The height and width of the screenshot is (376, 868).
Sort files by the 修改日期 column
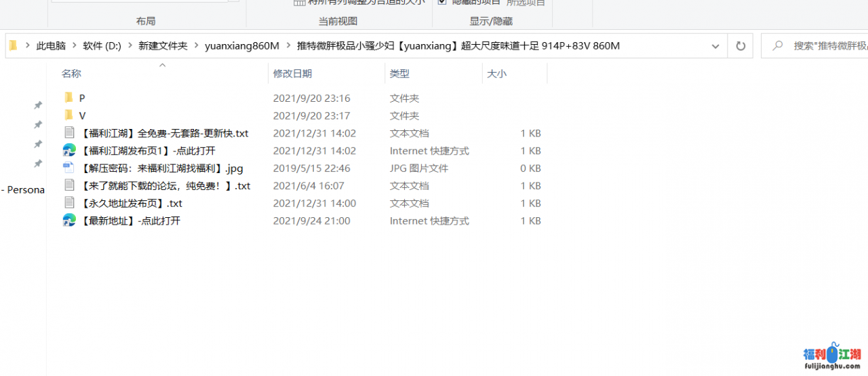292,73
